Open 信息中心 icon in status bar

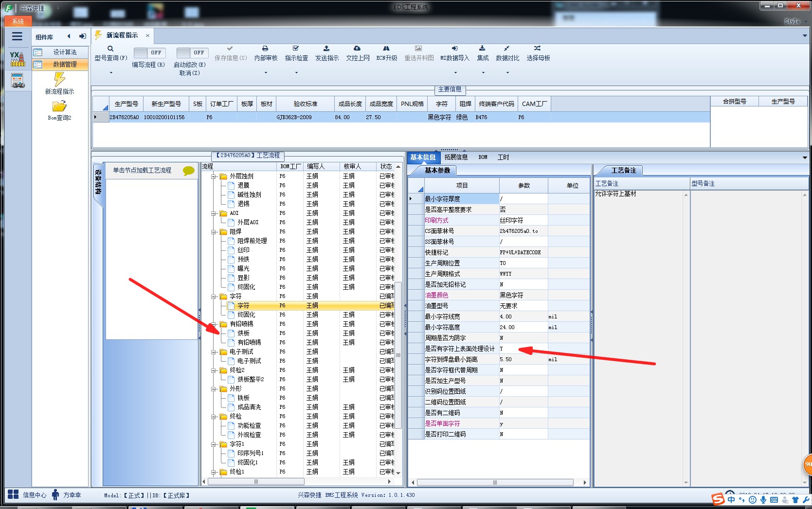tap(13, 495)
